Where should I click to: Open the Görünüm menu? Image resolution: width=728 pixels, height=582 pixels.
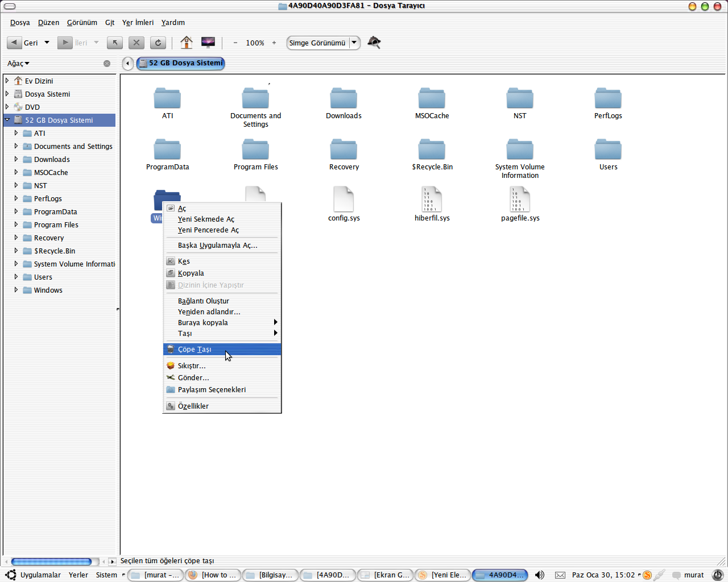pyautogui.click(x=82, y=23)
